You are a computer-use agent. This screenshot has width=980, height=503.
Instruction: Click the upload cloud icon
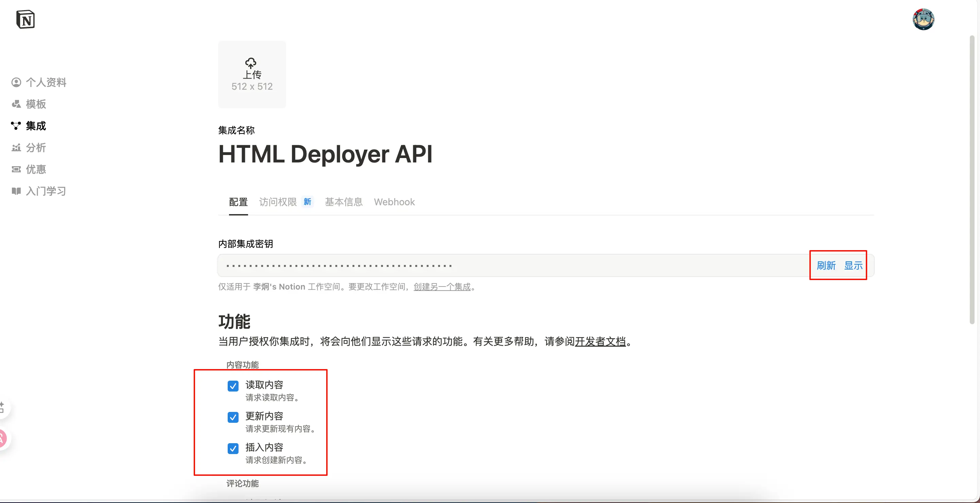[x=251, y=63]
